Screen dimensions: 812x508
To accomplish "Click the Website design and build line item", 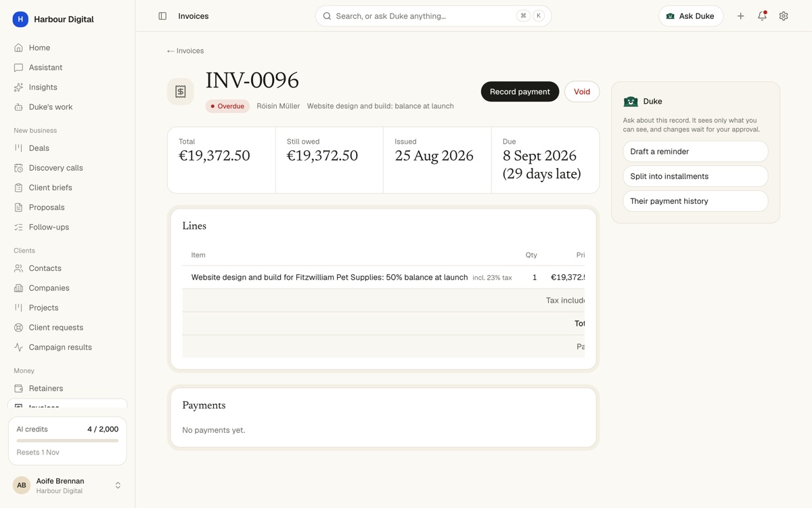I will point(330,277).
